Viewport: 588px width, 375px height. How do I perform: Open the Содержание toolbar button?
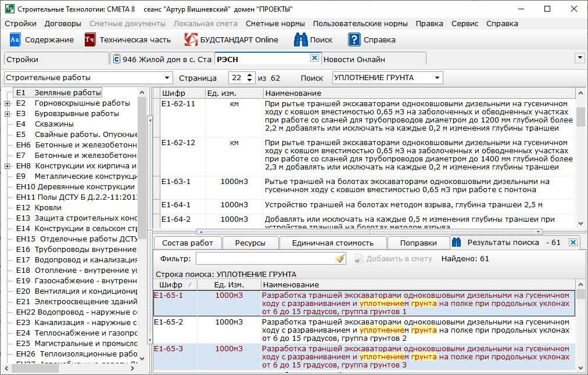tap(42, 39)
